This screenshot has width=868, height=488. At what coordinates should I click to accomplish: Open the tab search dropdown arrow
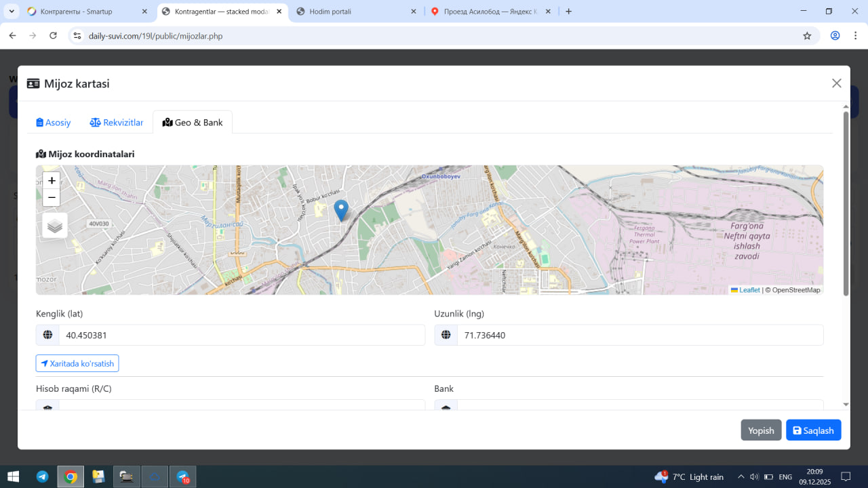[x=12, y=12]
